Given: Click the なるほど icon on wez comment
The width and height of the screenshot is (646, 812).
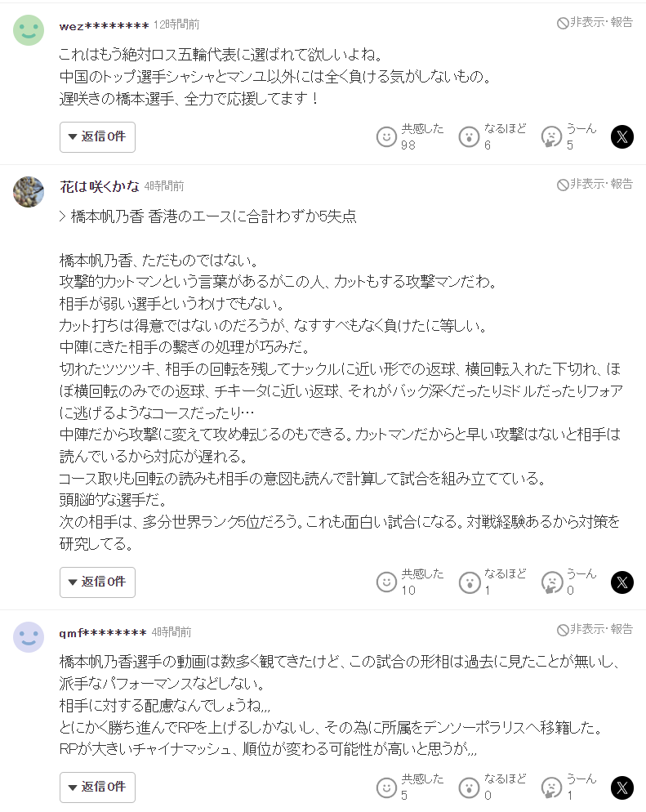Looking at the screenshot, I should [469, 136].
